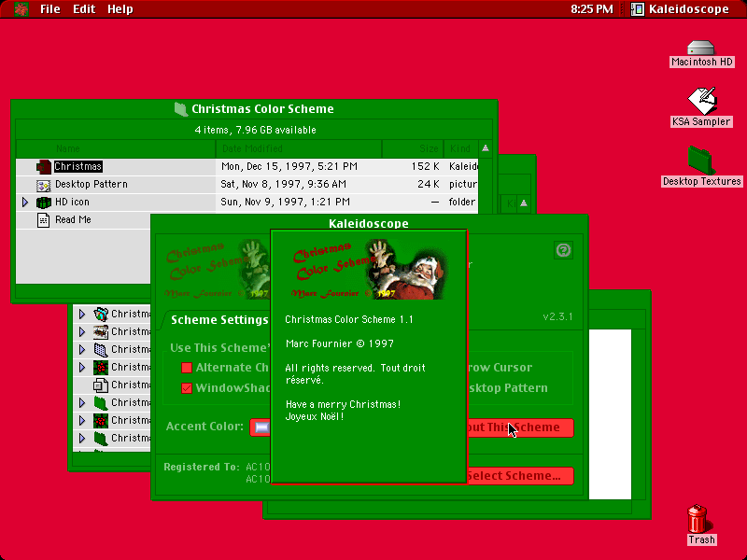Click the Kaleidoscope window title bar
Screen dimensions: 747x560
369,223
